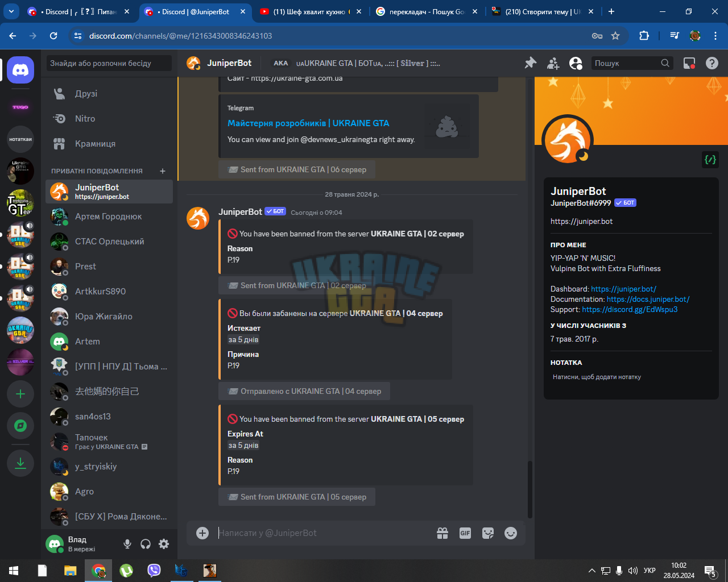
Task: Open Майстерня розробників | UKRAINE GTA link
Action: [308, 123]
